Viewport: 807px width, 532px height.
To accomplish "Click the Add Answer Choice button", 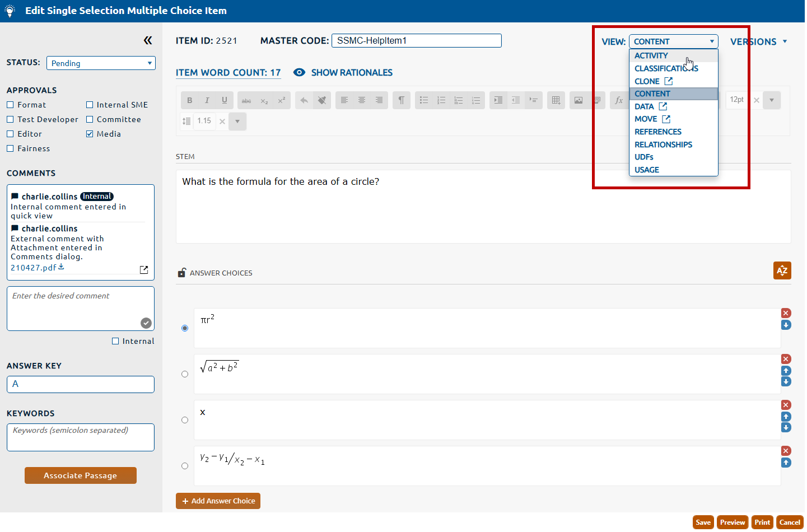I will [x=218, y=501].
